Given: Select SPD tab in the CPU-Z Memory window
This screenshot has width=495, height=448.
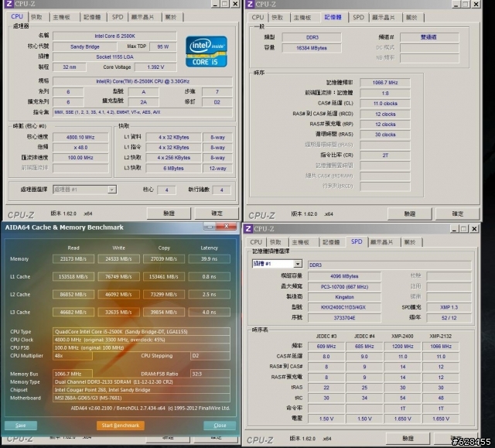Looking at the screenshot, I should point(358,17).
